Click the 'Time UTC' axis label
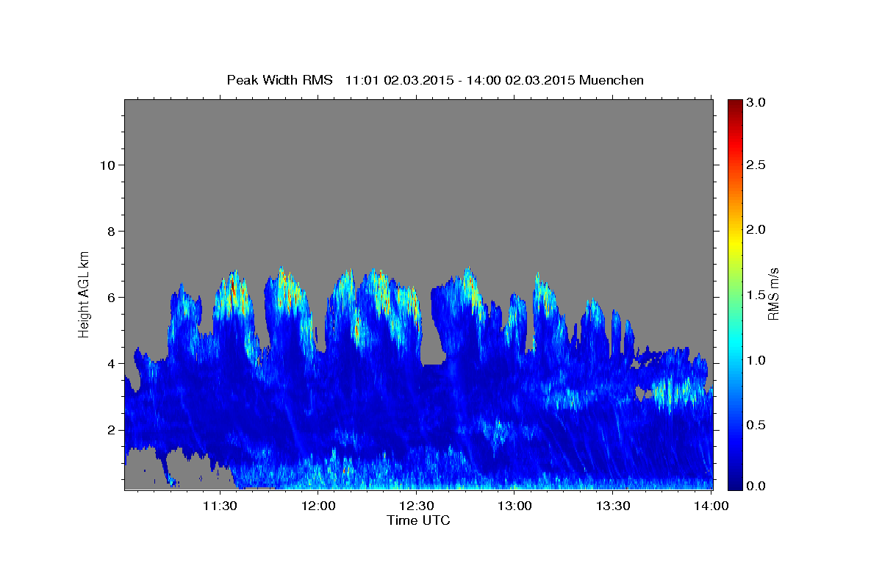This screenshot has height=588, width=882. [418, 520]
